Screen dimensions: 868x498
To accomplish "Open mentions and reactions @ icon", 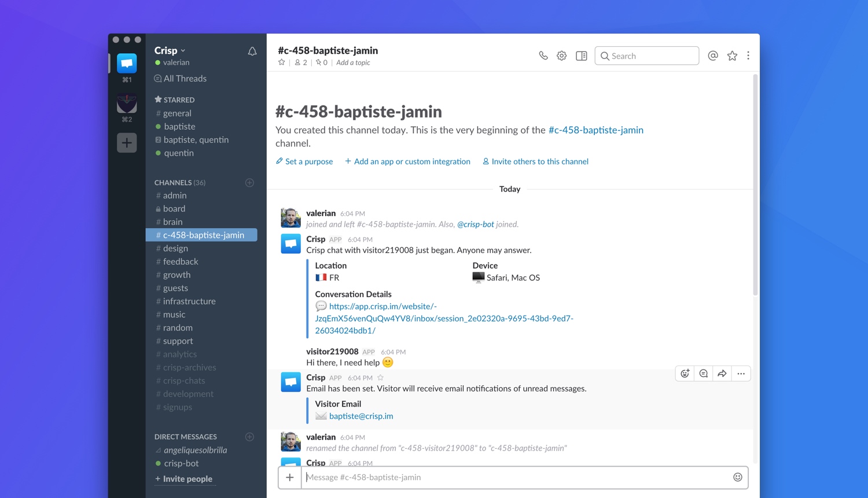I will (713, 56).
